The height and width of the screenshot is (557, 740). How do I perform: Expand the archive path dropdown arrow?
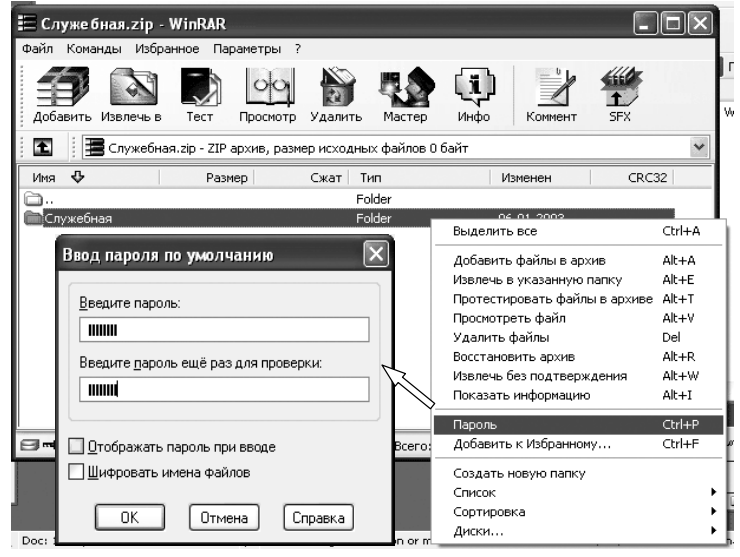(699, 147)
